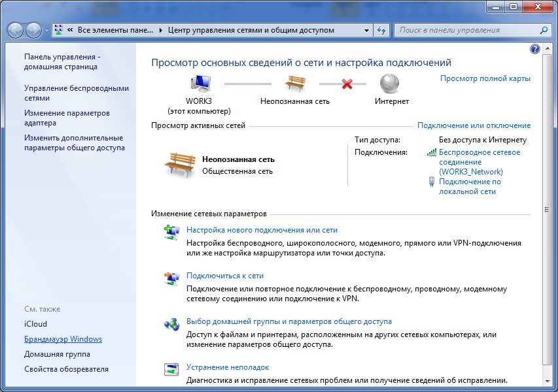The width and height of the screenshot is (558, 392).
Task: Click the refresh button beside address bar
Action: [x=381, y=30]
